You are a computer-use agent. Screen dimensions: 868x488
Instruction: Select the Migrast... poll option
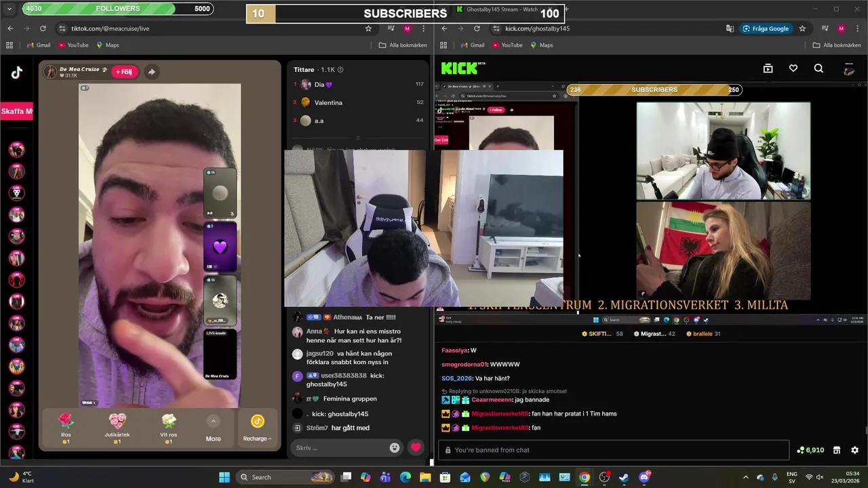coord(654,333)
